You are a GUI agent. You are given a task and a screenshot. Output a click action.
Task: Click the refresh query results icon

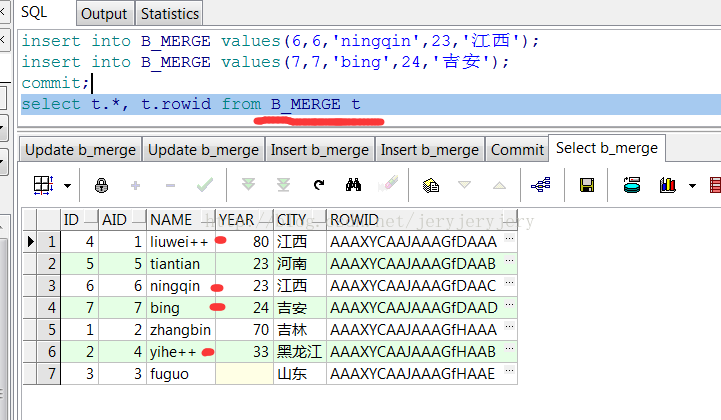319,185
